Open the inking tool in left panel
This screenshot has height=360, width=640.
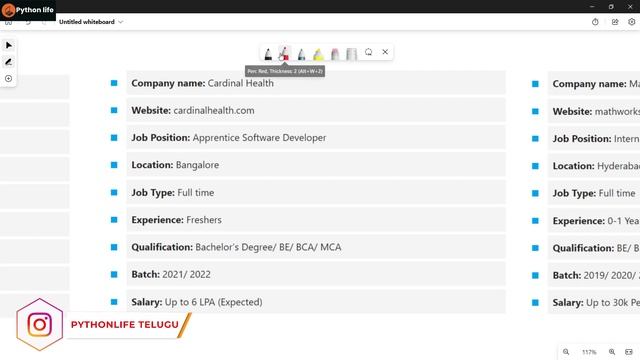[x=9, y=62]
